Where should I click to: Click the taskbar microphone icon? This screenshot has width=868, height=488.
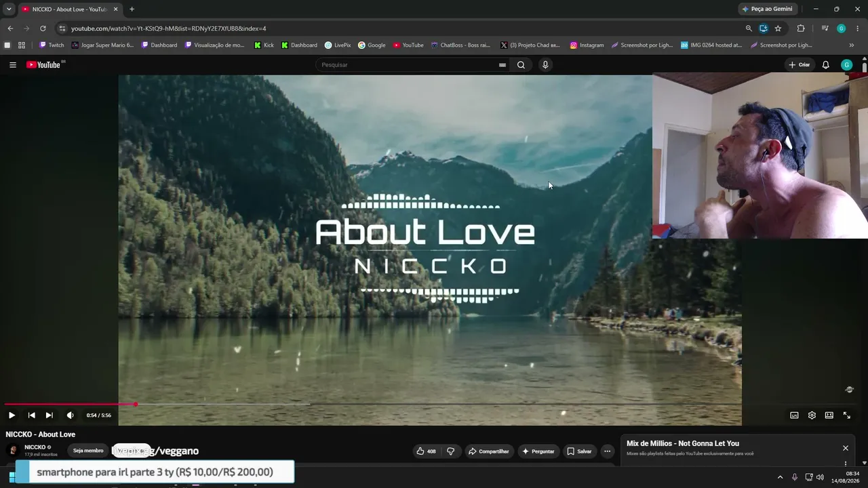[795, 477]
